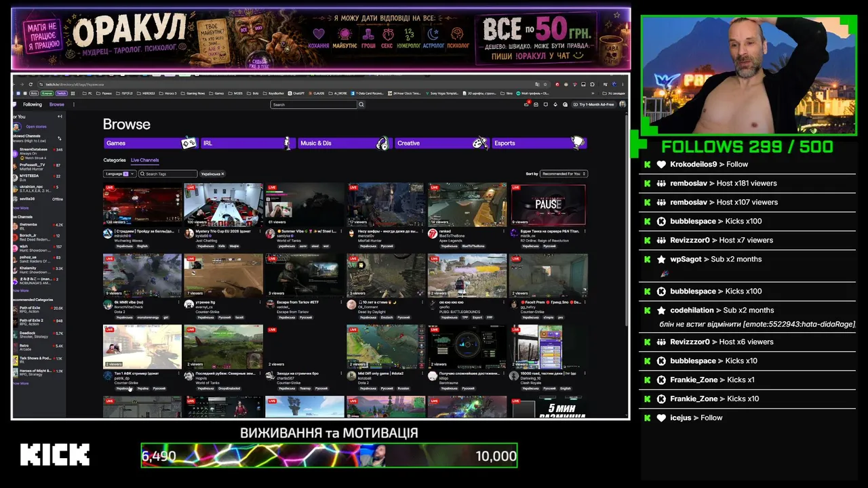The height and width of the screenshot is (488, 868).
Task: Open the Creative category banner
Action: point(441,143)
